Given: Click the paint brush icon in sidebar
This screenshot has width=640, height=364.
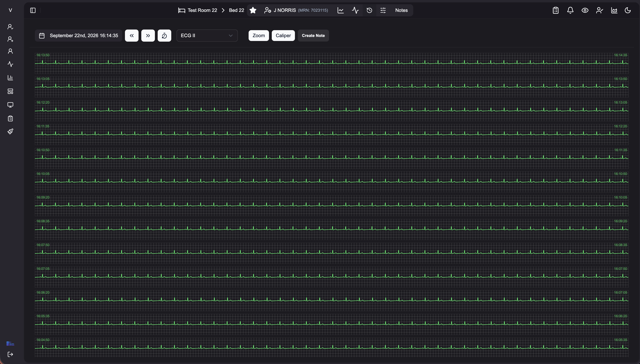Looking at the screenshot, I should point(10,131).
